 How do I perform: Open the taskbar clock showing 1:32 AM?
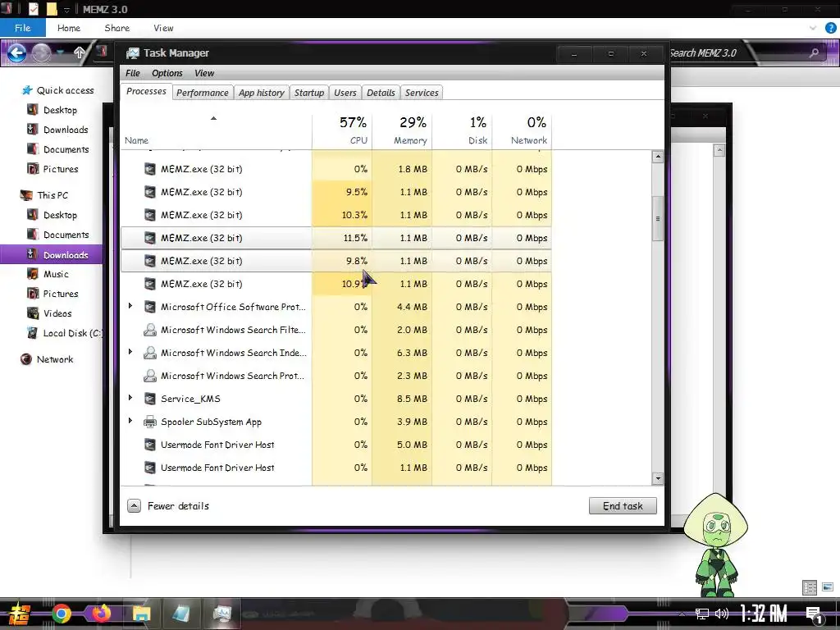(764, 614)
